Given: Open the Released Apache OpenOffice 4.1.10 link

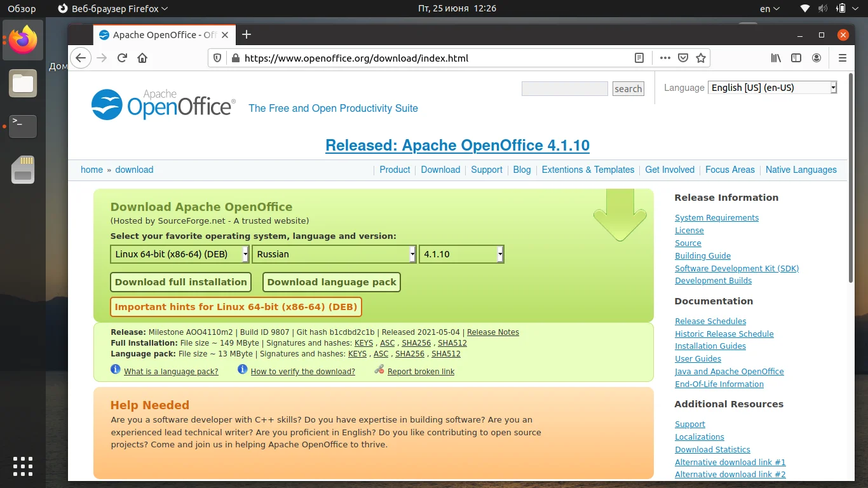Looking at the screenshot, I should 458,145.
